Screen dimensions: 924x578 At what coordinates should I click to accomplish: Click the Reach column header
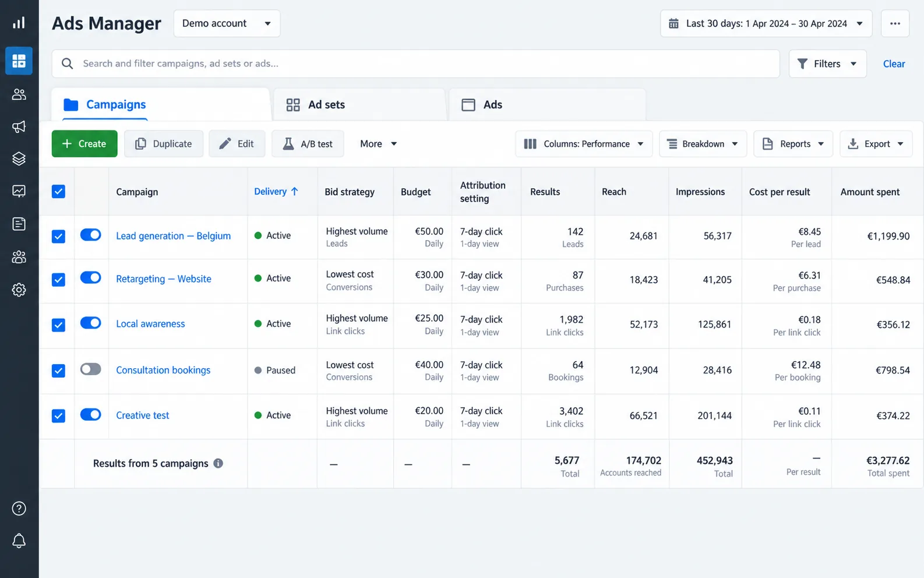[614, 192]
